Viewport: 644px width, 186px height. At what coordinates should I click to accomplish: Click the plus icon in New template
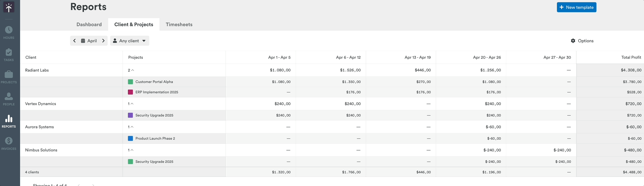[x=561, y=7]
